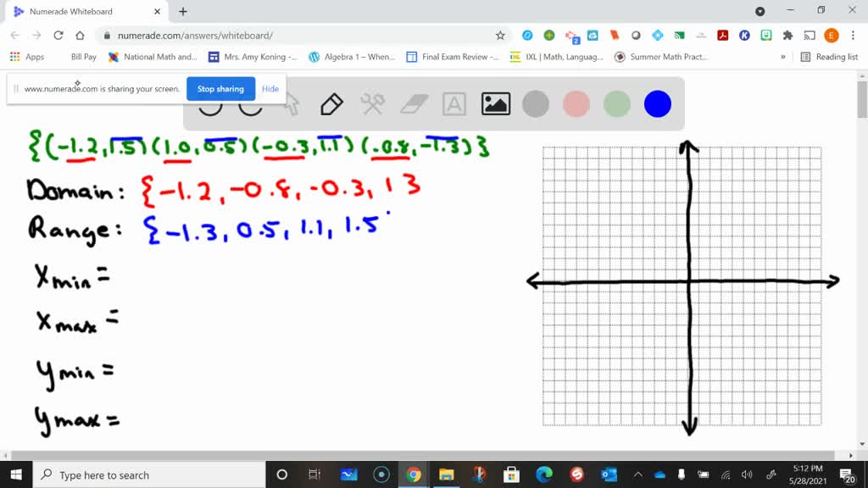Expand the hidden bookmarks chevron
868x488 pixels.
tap(784, 57)
